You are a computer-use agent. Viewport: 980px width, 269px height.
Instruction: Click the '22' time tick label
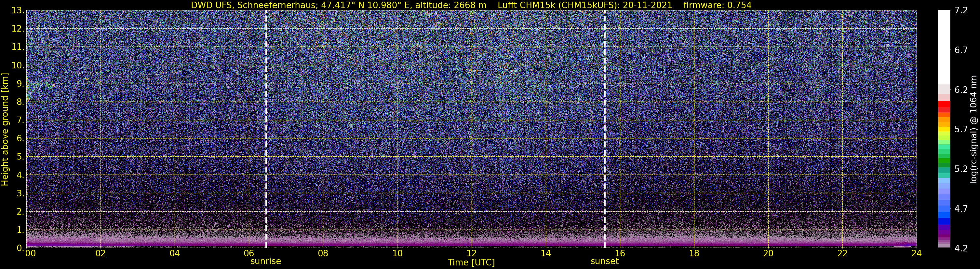click(842, 253)
